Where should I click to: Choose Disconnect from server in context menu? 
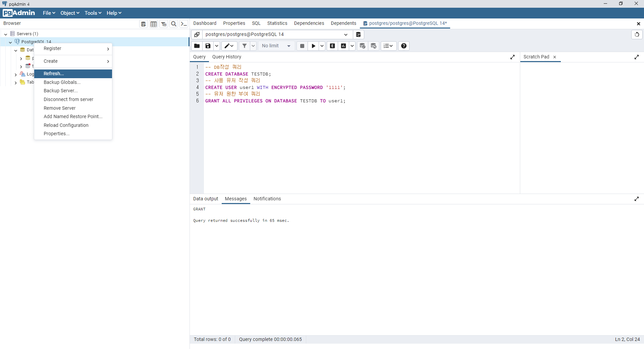(73, 100)
